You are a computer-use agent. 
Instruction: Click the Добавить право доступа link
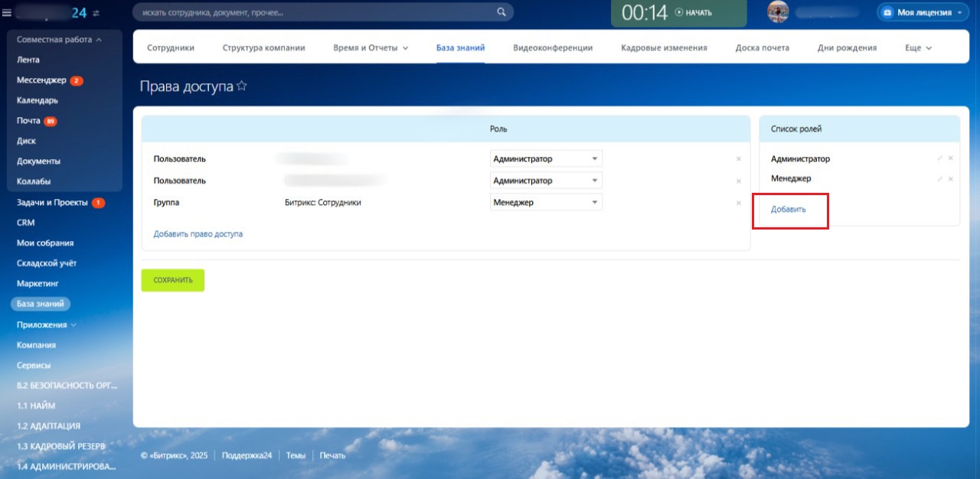pos(198,234)
